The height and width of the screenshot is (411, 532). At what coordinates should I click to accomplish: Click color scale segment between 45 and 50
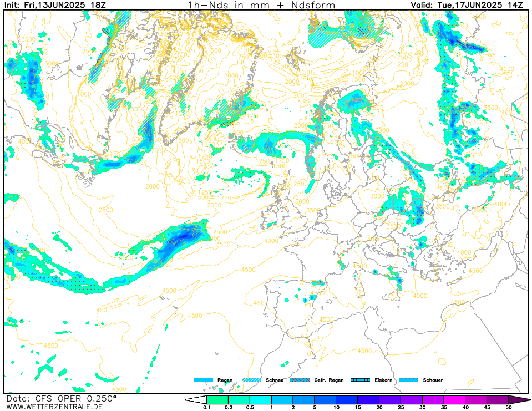[498, 400]
